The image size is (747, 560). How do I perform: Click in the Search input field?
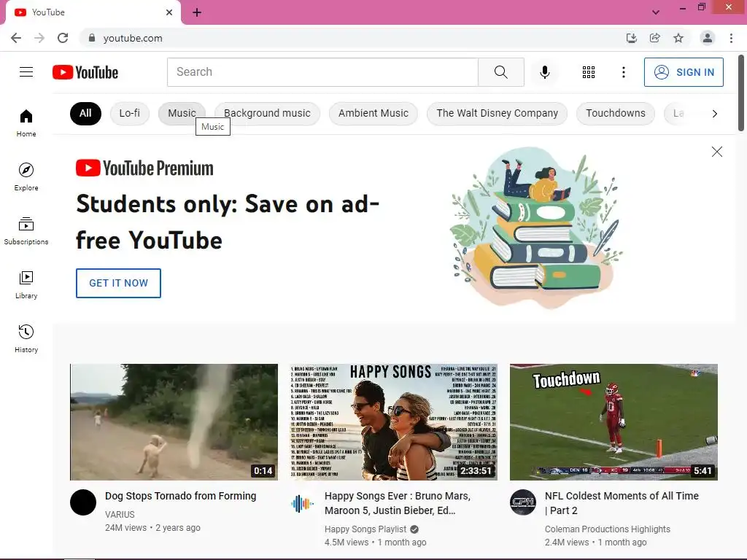click(x=322, y=72)
